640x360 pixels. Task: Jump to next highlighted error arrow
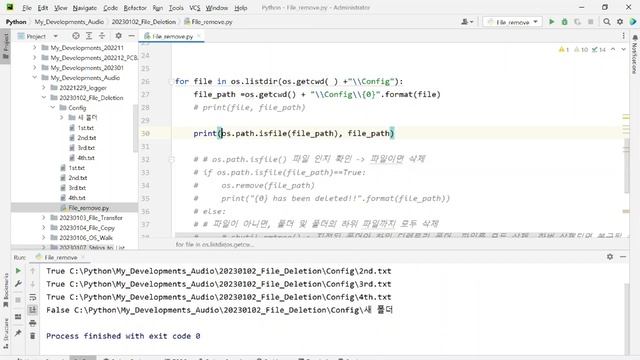click(x=624, y=49)
